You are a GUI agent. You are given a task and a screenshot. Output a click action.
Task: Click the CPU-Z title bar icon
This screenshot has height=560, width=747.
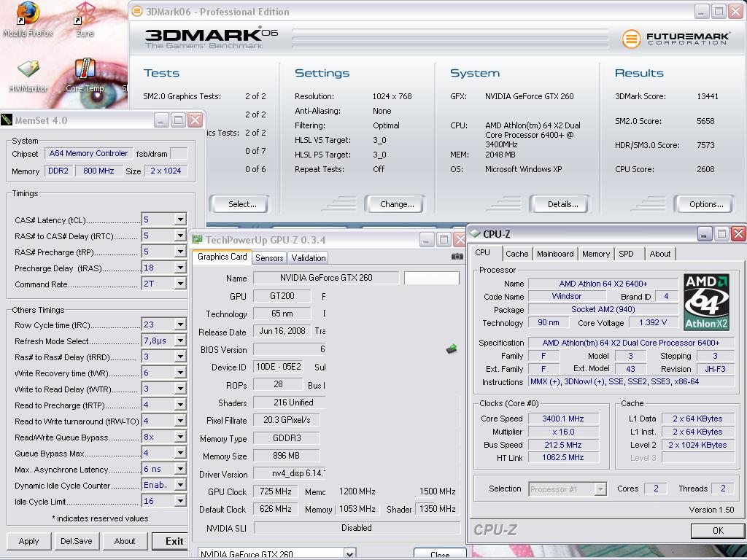(x=475, y=233)
